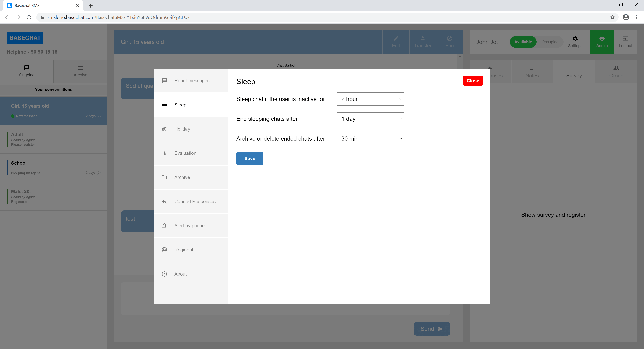Send the chat message

(432, 329)
